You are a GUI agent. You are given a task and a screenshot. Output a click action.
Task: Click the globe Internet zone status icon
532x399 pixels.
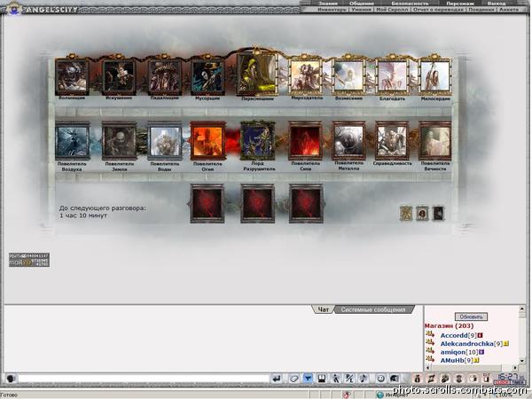(380, 395)
